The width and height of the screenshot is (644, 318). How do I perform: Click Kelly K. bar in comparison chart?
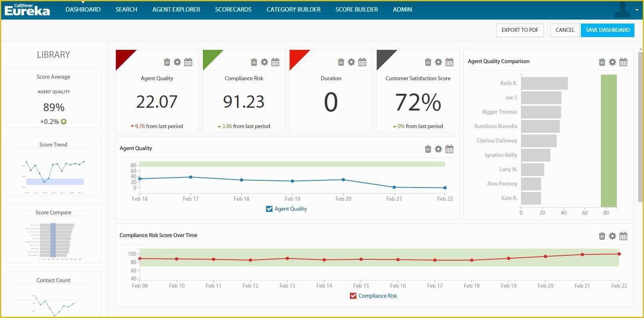click(544, 83)
